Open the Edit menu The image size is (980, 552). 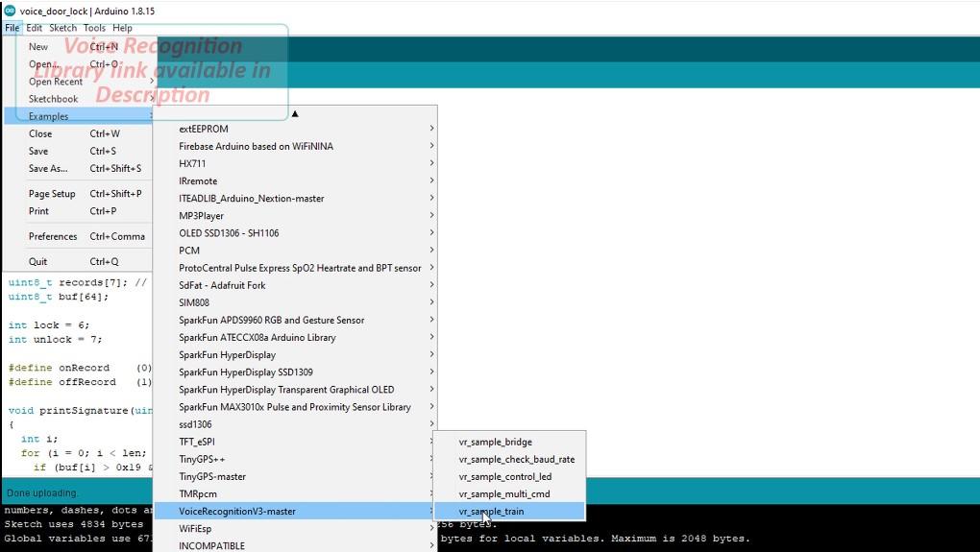(x=34, y=28)
